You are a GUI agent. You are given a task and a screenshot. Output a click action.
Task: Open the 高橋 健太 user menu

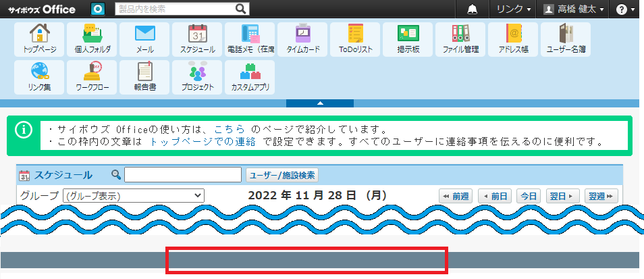pos(573,9)
